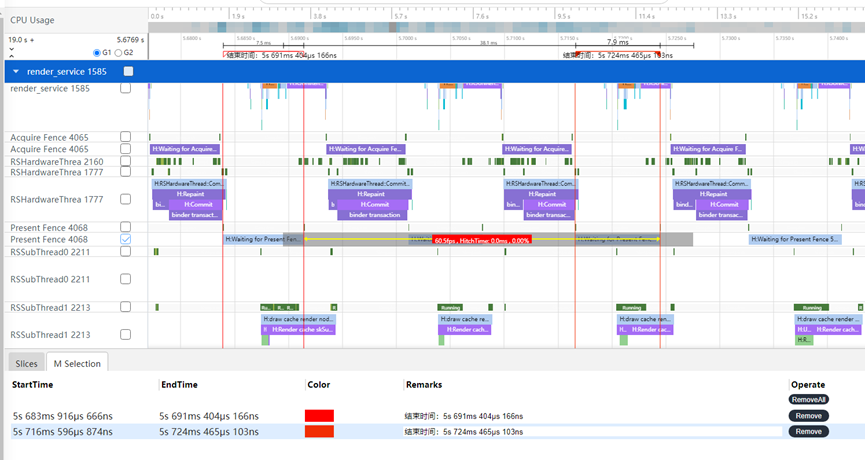Select the red 60.5fps HitchTime slice
The image size is (865, 460).
[481, 240]
